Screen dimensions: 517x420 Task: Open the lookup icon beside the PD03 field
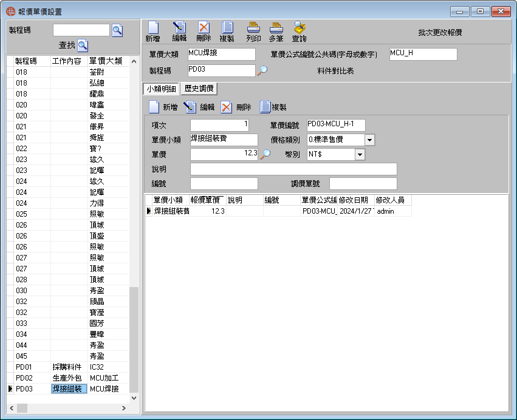point(262,70)
